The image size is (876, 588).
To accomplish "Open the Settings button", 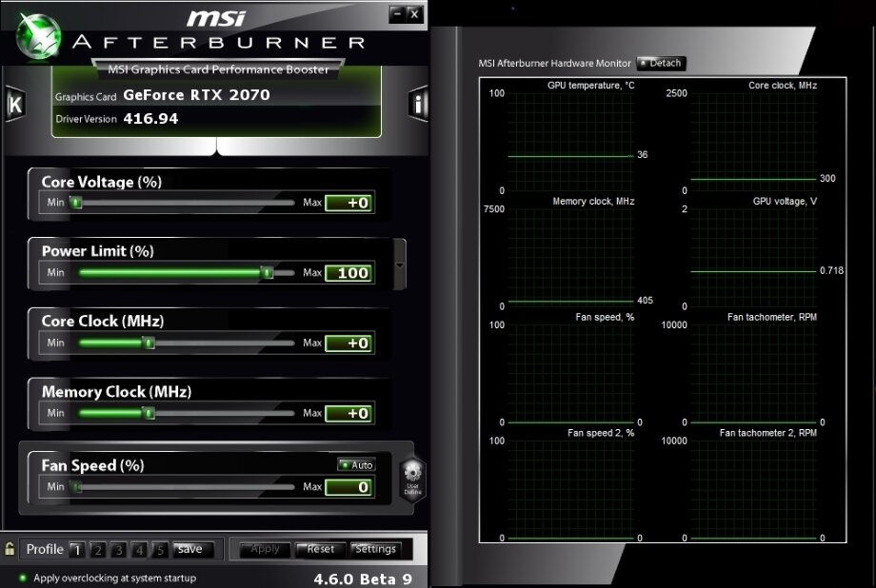I will click(375, 550).
